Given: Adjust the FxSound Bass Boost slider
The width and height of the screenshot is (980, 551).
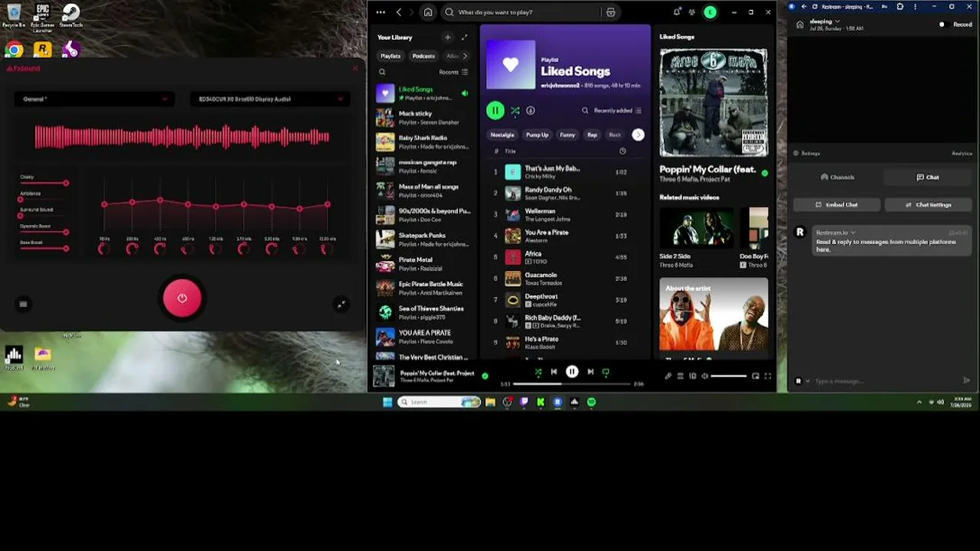Looking at the screenshot, I should 44,248.
